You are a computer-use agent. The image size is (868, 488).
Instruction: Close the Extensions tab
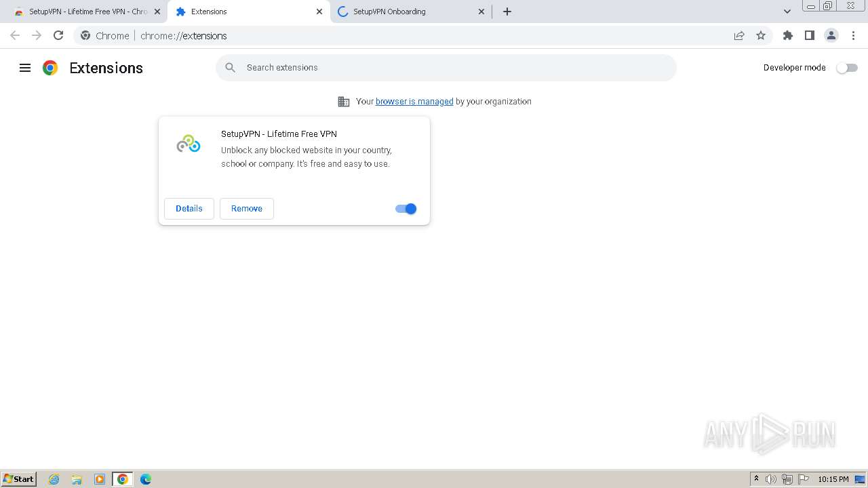point(319,12)
